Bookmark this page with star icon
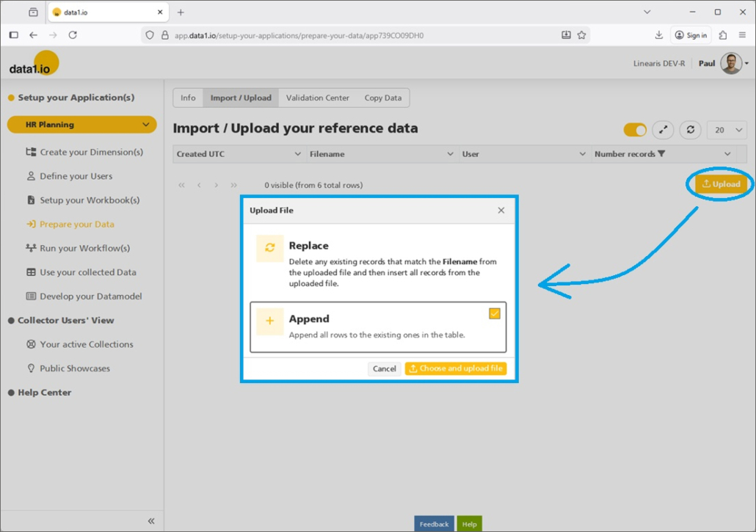 [x=581, y=35]
